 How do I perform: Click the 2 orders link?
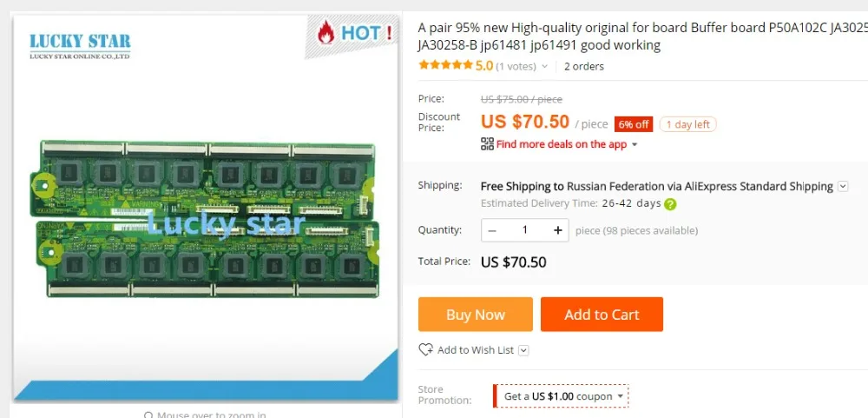[x=583, y=66]
